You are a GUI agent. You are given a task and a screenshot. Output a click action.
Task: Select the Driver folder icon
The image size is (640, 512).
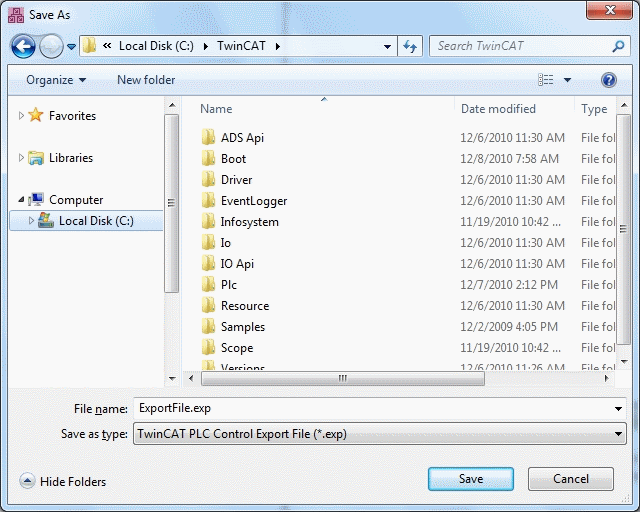pos(208,179)
